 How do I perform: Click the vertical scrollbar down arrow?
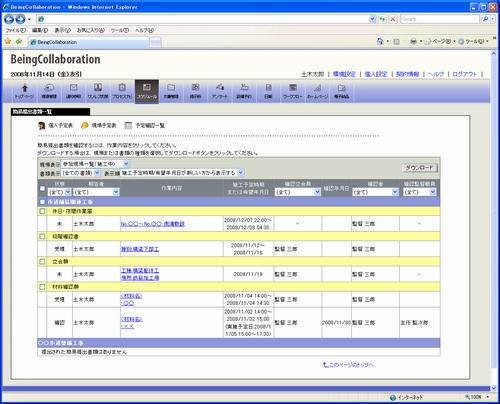tap(494, 388)
